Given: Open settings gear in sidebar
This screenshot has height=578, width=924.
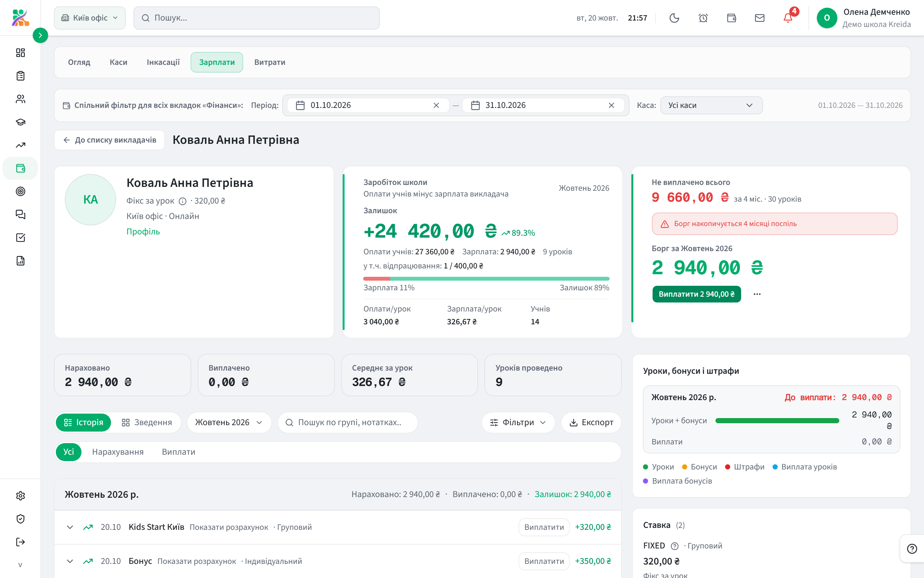Looking at the screenshot, I should (21, 496).
